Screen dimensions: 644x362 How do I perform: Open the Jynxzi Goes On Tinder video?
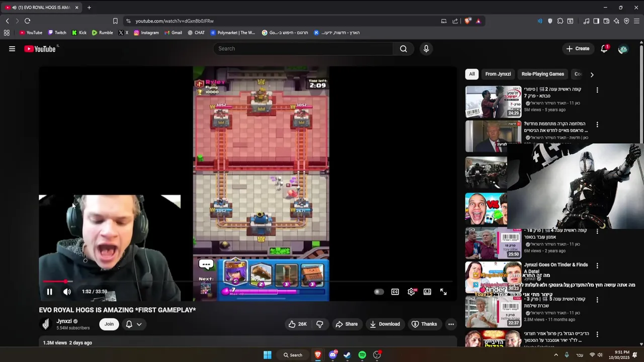click(x=556, y=268)
